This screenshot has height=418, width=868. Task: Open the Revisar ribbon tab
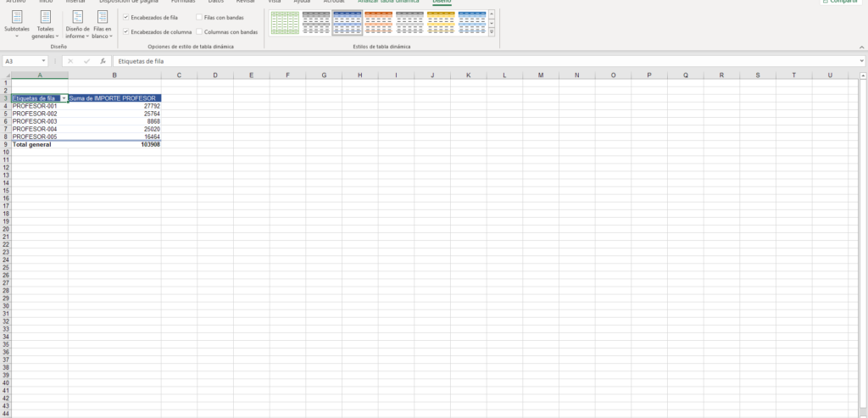pyautogui.click(x=245, y=2)
